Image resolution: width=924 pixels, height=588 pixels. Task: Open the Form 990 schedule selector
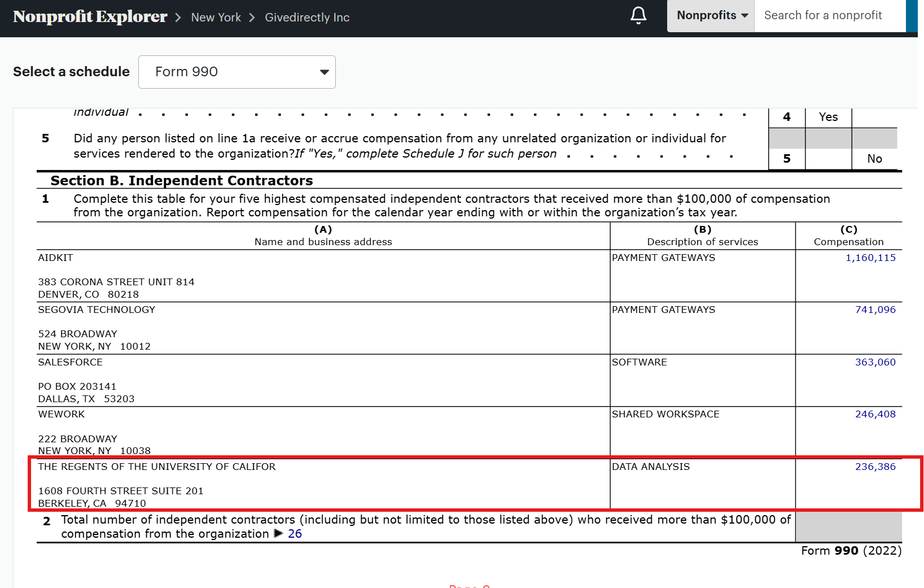coord(237,72)
